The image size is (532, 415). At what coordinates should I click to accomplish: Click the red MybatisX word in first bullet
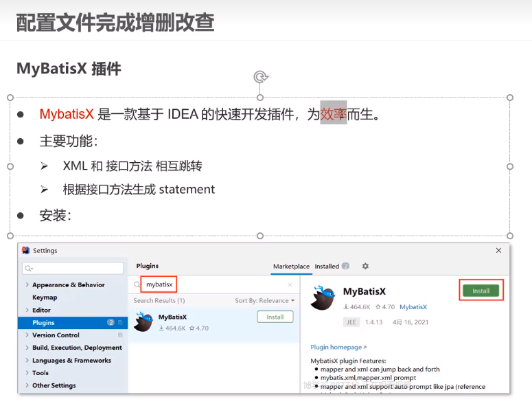[67, 114]
